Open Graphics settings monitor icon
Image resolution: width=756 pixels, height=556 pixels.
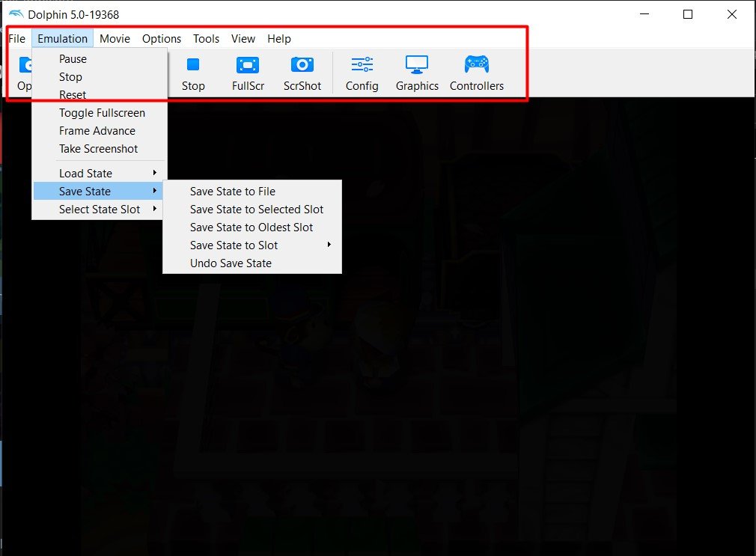(x=417, y=64)
